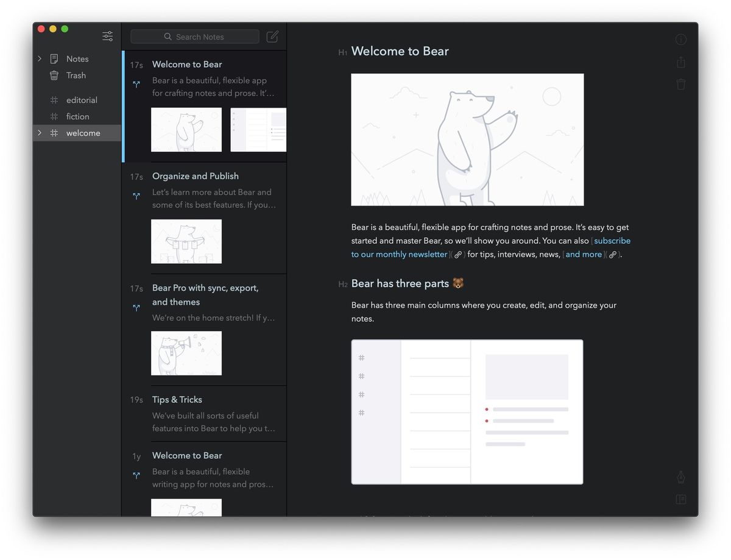Expand the welcome tag chevron
This screenshot has height=560, width=731.
click(40, 133)
